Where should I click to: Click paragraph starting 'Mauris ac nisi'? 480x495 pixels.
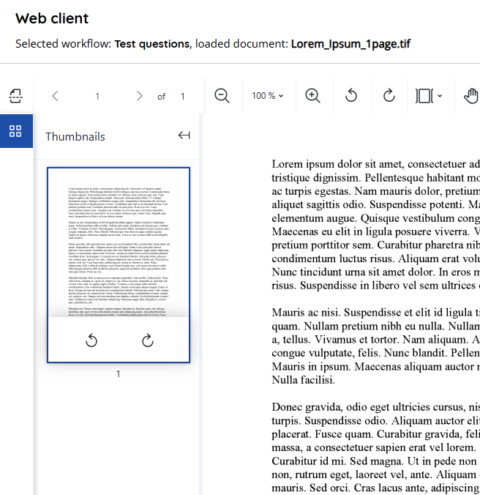(376, 346)
